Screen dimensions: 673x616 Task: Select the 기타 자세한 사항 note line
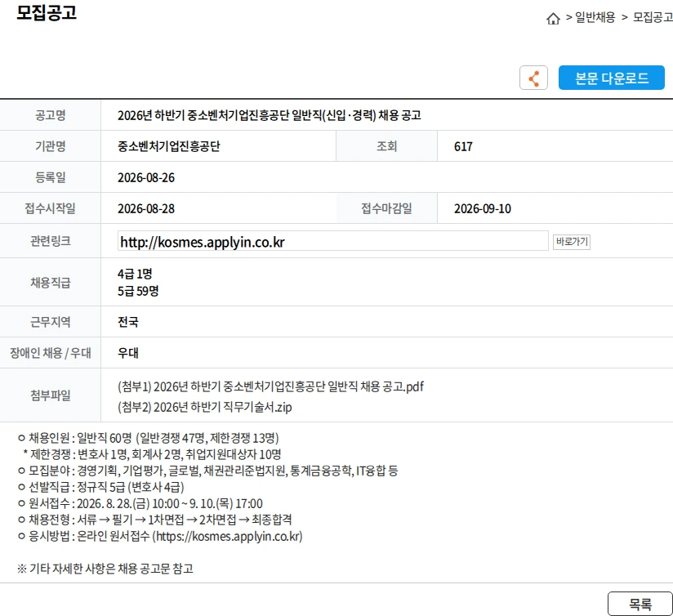point(105,569)
